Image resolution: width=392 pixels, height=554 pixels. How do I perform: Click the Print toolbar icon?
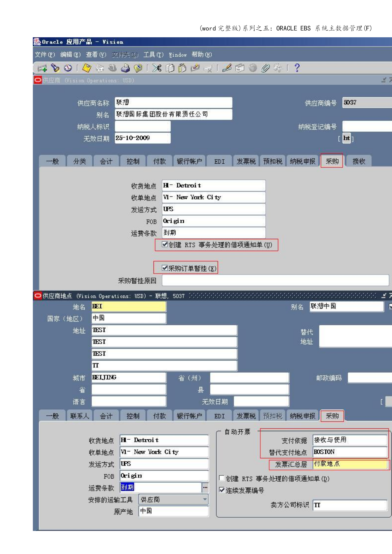[125, 68]
